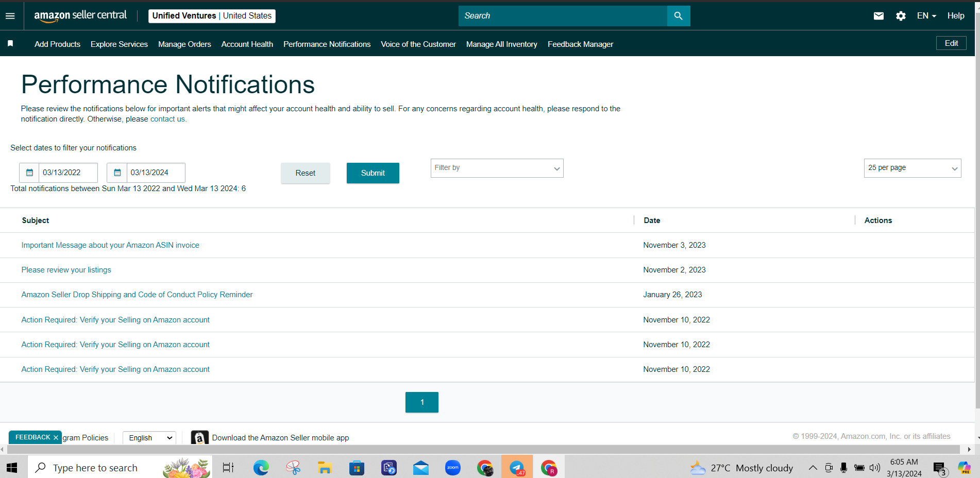This screenshot has height=478, width=980.
Task: Click the Windows taskbar search box
Action: (120, 468)
